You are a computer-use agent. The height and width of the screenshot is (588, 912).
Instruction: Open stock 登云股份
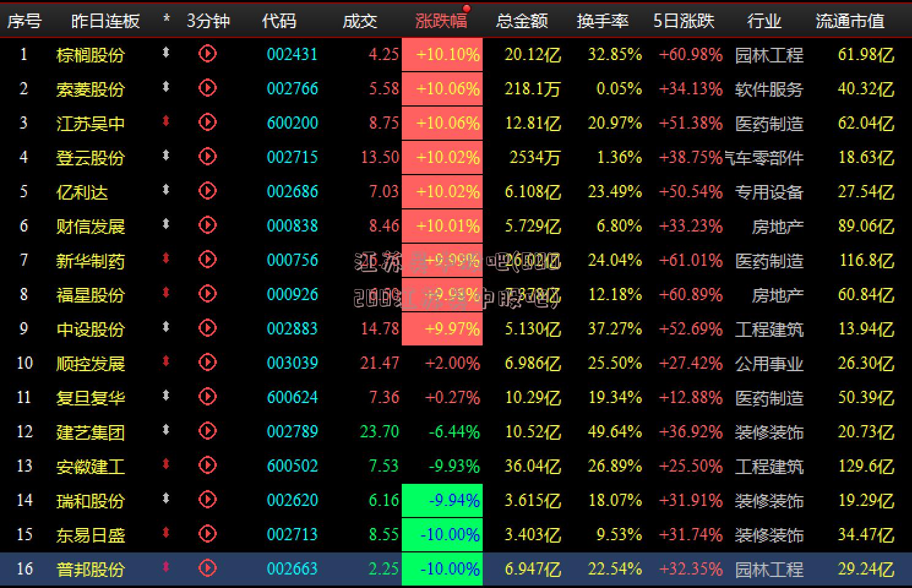[91, 158]
